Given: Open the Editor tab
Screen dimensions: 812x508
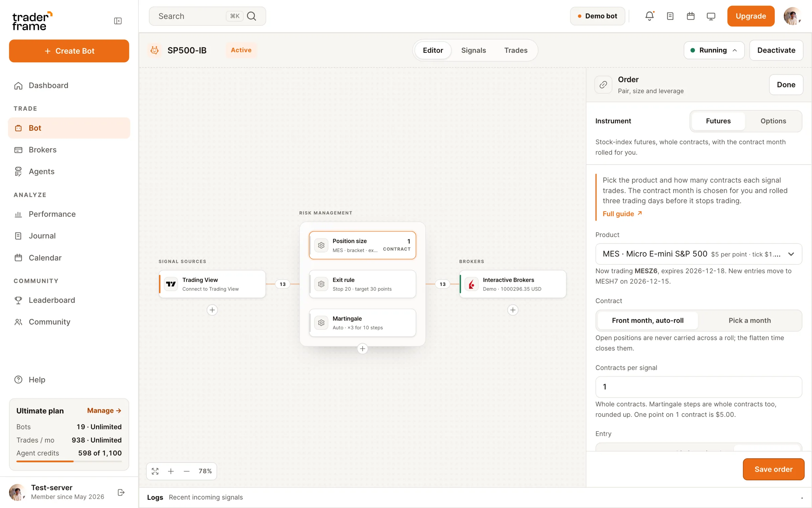Looking at the screenshot, I should pos(433,50).
